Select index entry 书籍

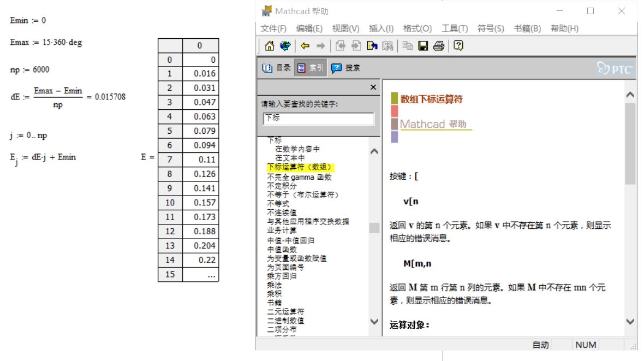tap(275, 303)
